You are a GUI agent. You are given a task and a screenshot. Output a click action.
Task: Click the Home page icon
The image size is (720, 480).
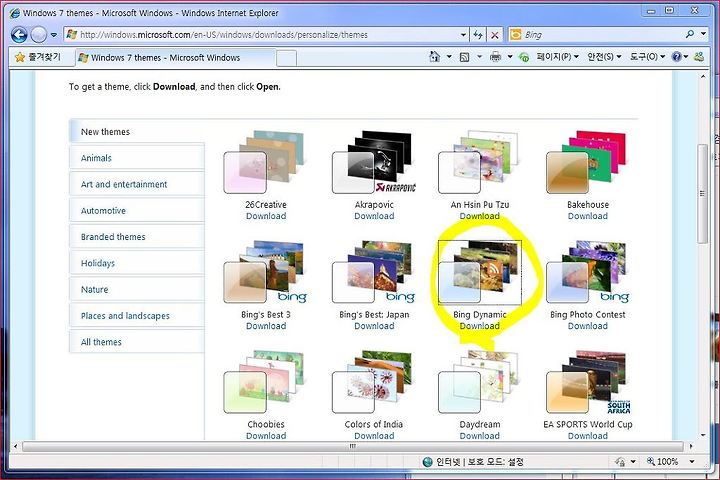point(434,56)
